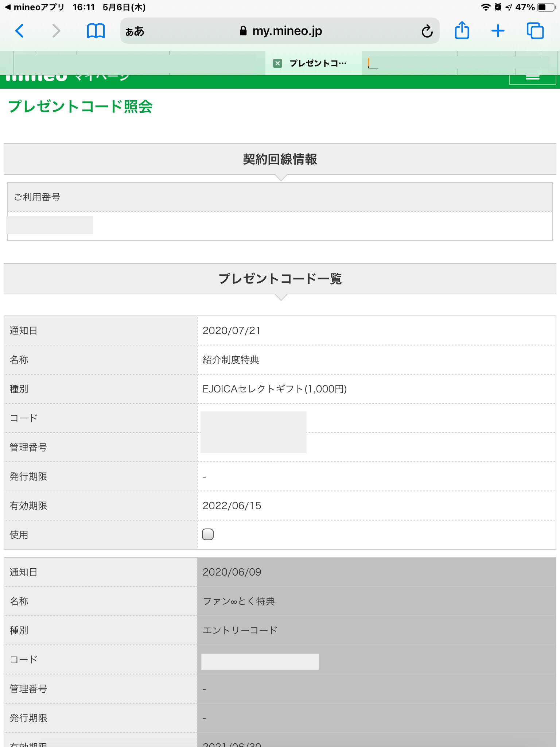Open the mineo hamburger menu
560x747 pixels.
coord(532,77)
